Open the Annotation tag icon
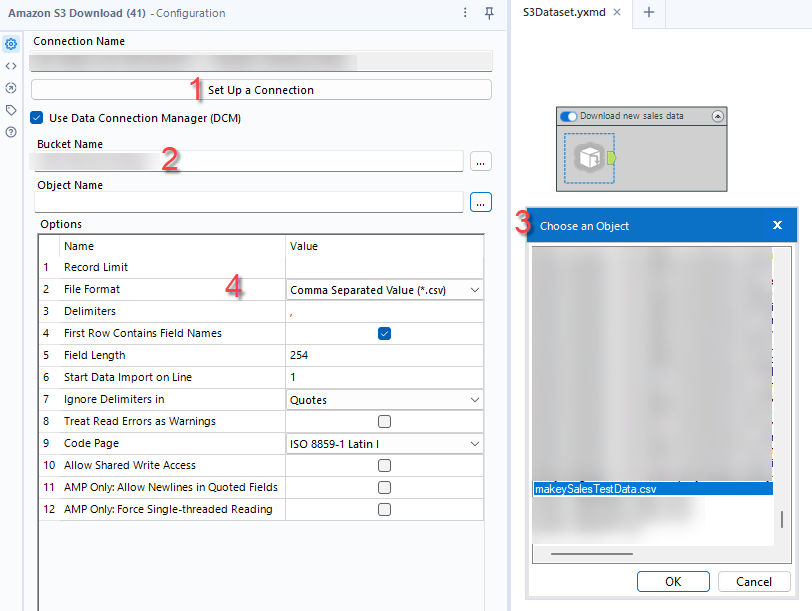 click(11, 110)
